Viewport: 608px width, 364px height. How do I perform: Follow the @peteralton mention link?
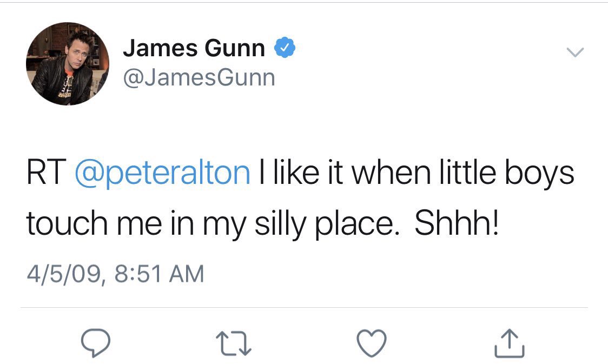(x=161, y=173)
